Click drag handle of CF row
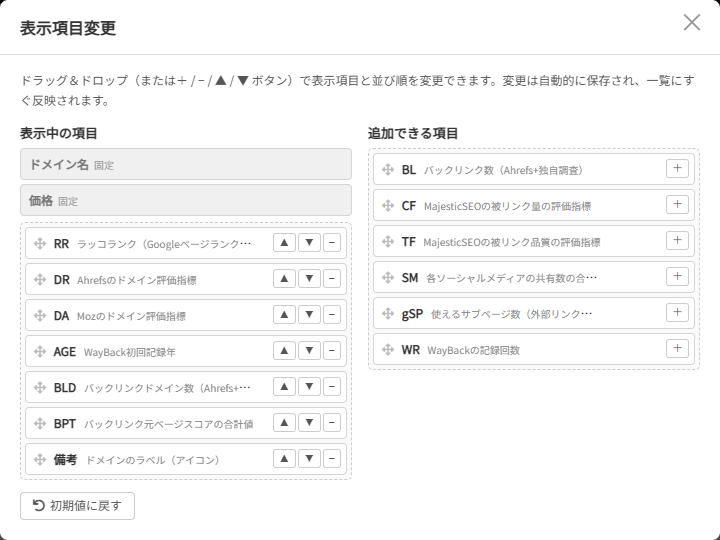The image size is (720, 540). pos(388,205)
